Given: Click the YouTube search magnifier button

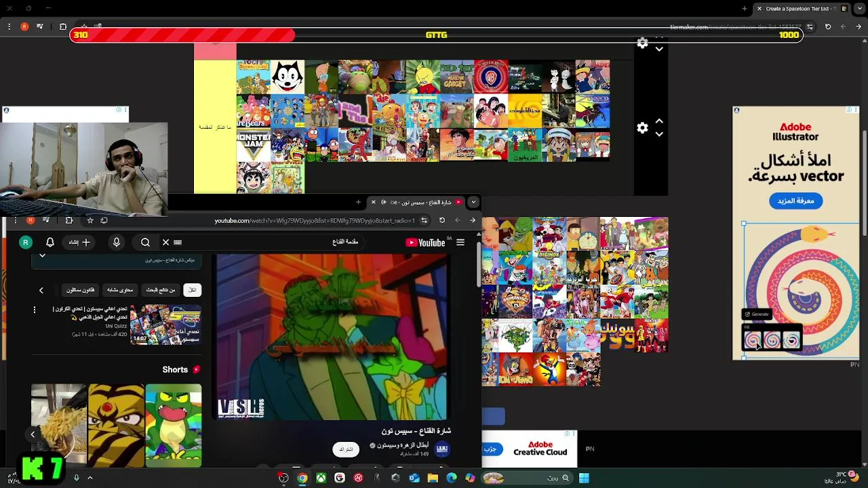Looking at the screenshot, I should 145,242.
